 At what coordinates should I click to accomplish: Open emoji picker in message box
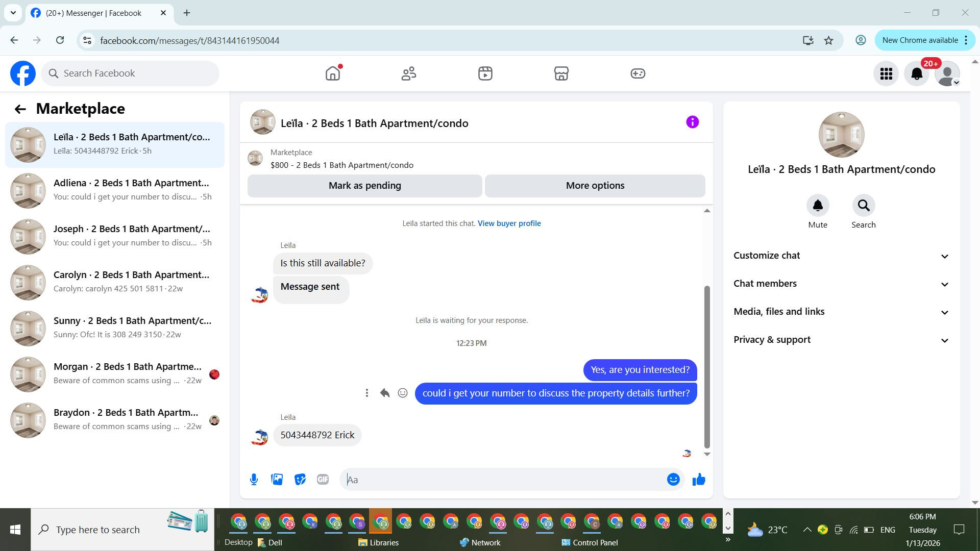click(673, 480)
